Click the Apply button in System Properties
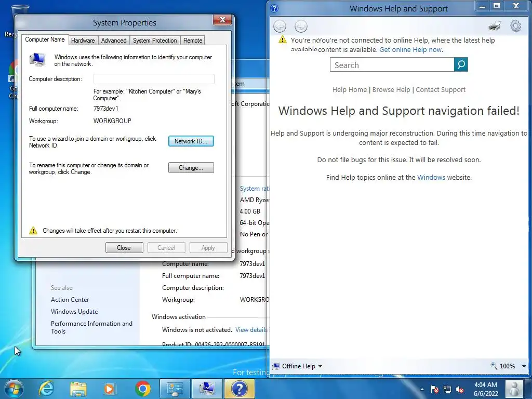 coord(208,248)
